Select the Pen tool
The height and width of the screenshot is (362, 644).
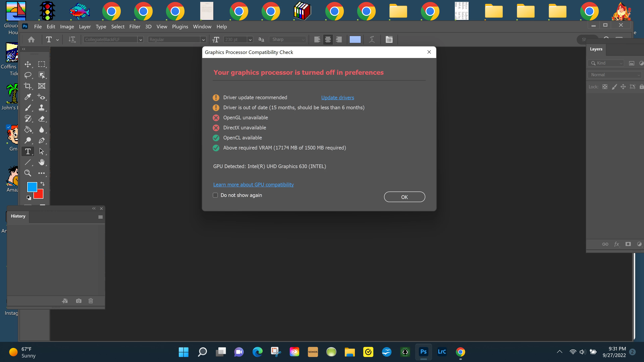tap(41, 140)
